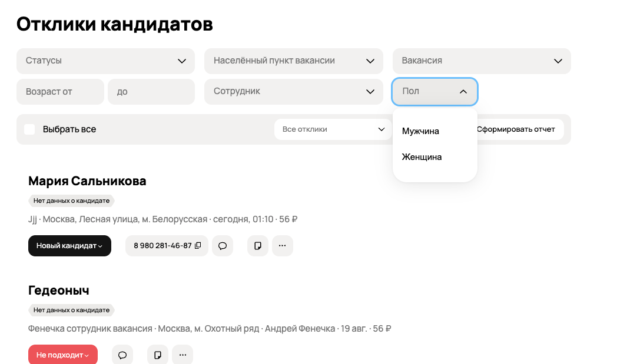Click the Сформировать отчет button
The width and height of the screenshot is (617, 364).
pyautogui.click(x=516, y=129)
